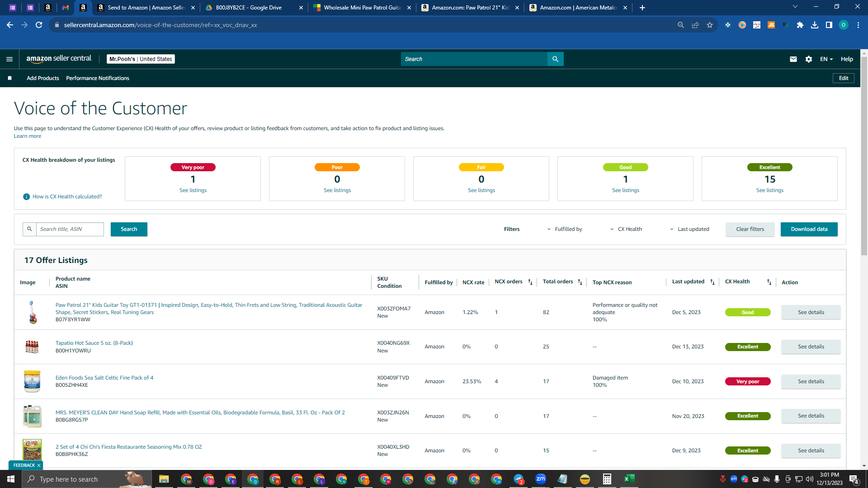Click the Edit button in navigation bar

point(844,78)
